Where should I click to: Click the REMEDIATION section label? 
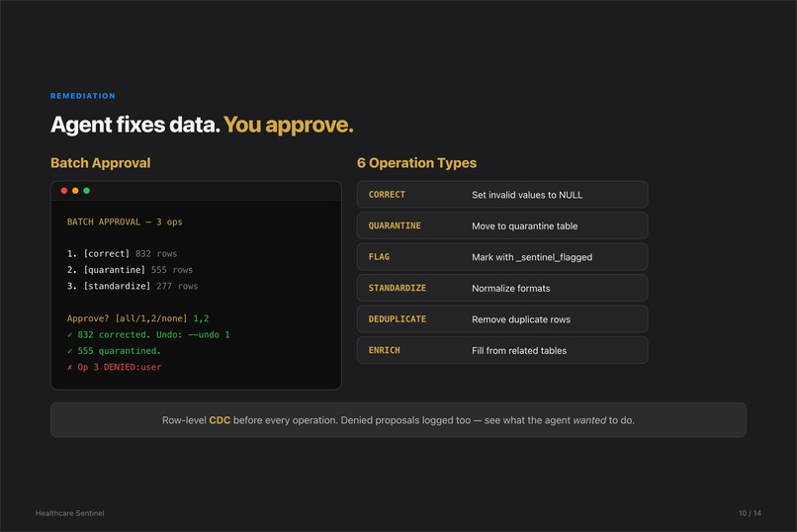(x=83, y=96)
